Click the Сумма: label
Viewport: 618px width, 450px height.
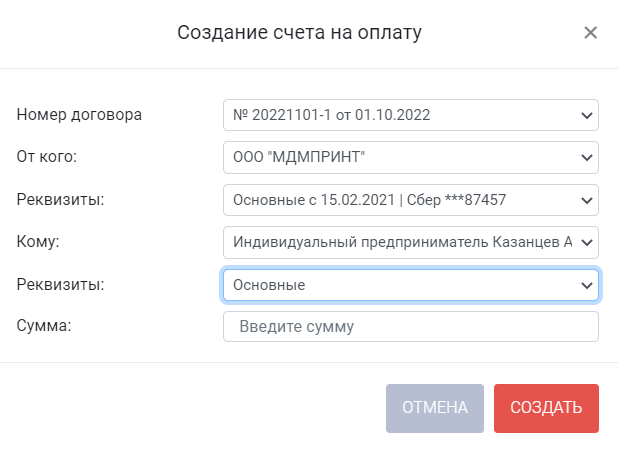44,326
